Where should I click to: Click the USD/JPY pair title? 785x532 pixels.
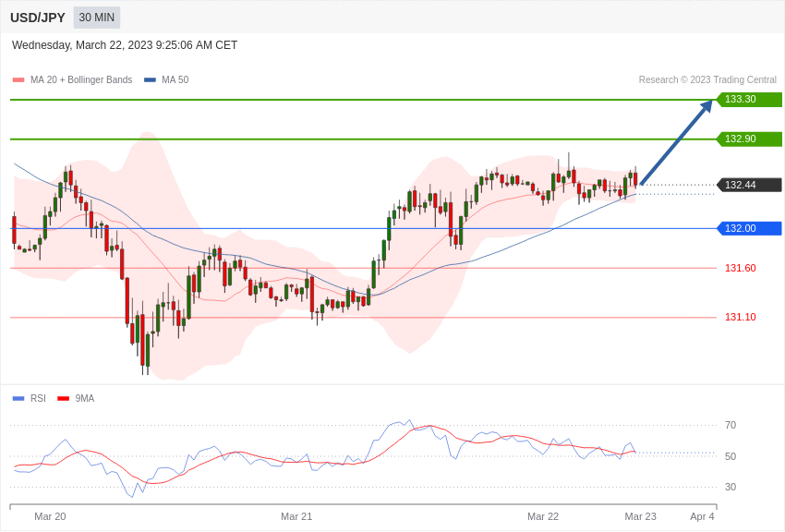point(38,18)
